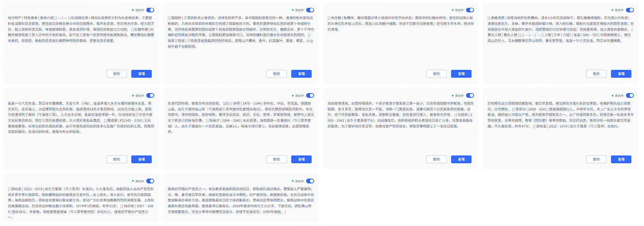
Task: Click the 姜糖汤圆 | 选用当地的优质糯米 text
Action: pyautogui.click(x=561, y=29)
